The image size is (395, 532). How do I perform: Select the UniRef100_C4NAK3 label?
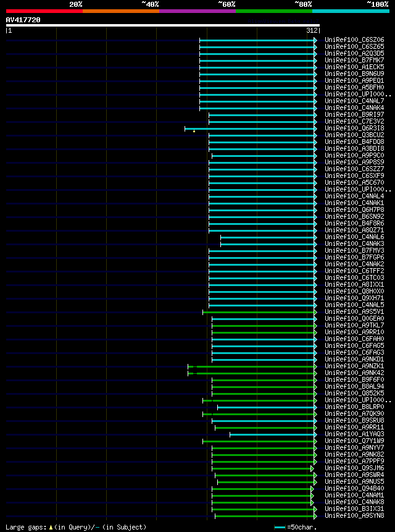click(354, 243)
